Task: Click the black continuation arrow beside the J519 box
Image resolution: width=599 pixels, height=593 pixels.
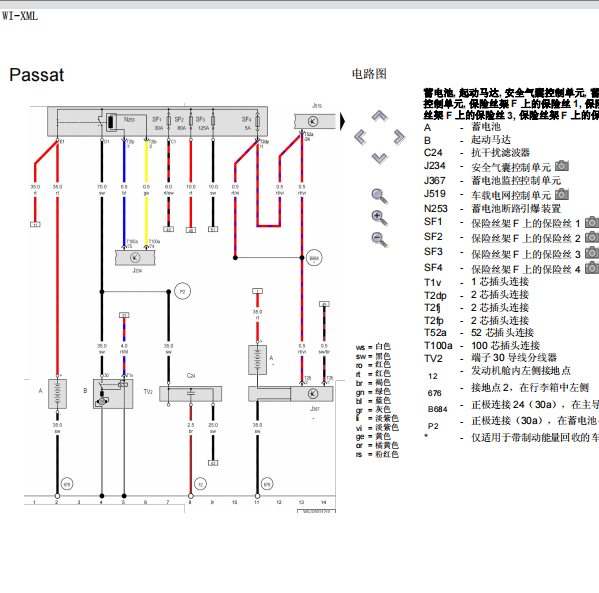Action: click(x=342, y=121)
